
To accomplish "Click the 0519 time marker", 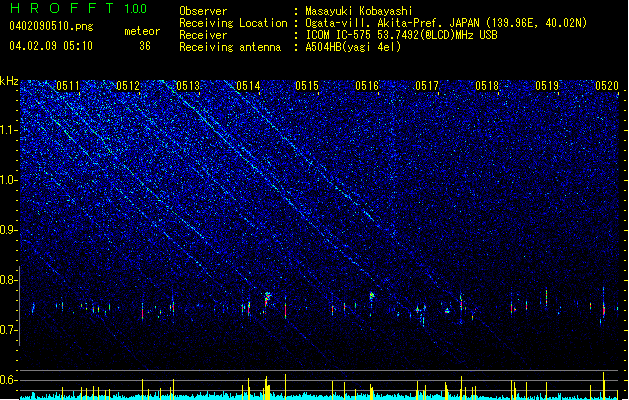I will click(547, 85).
